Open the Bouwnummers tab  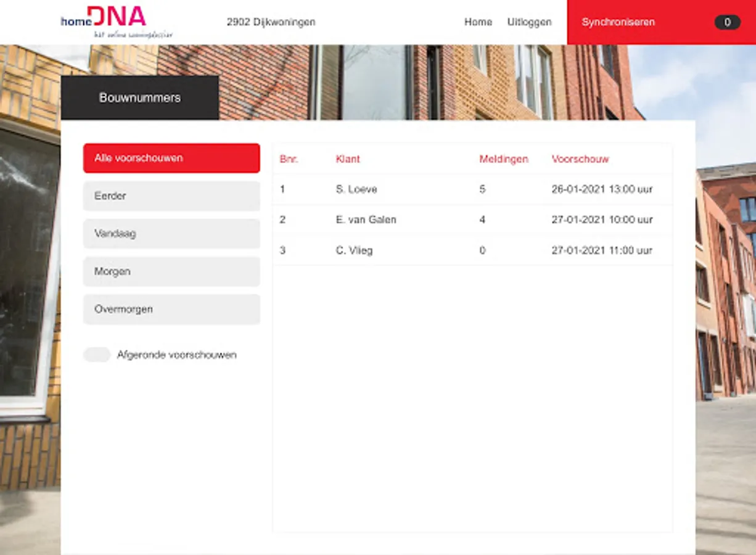pos(140,97)
